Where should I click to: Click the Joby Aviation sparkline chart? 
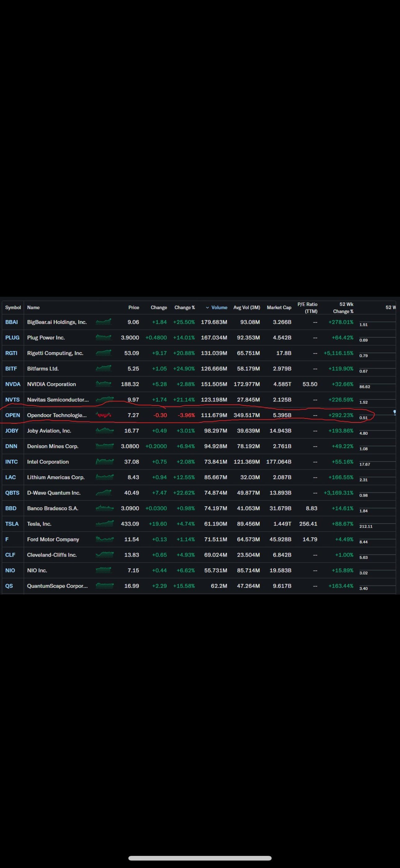[x=105, y=430]
